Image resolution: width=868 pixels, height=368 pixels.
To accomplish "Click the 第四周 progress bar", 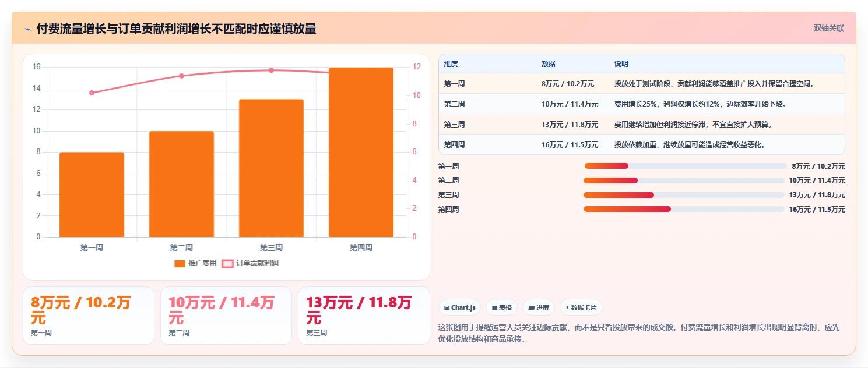I will [x=684, y=209].
